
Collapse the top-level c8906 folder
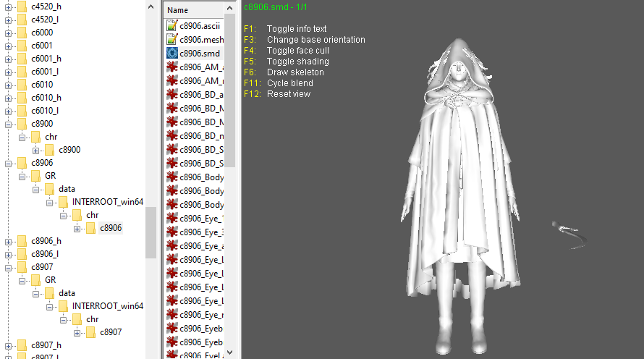[8, 164]
